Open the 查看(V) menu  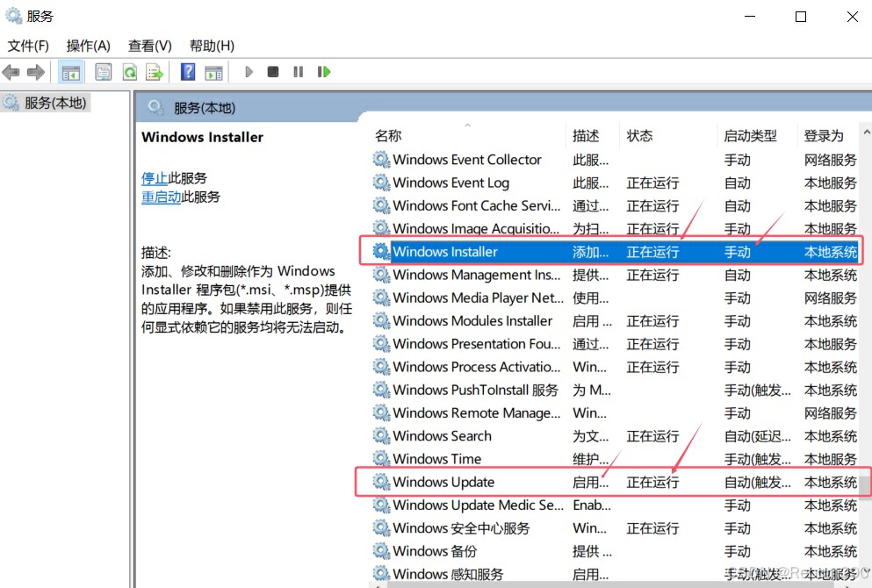(x=150, y=46)
